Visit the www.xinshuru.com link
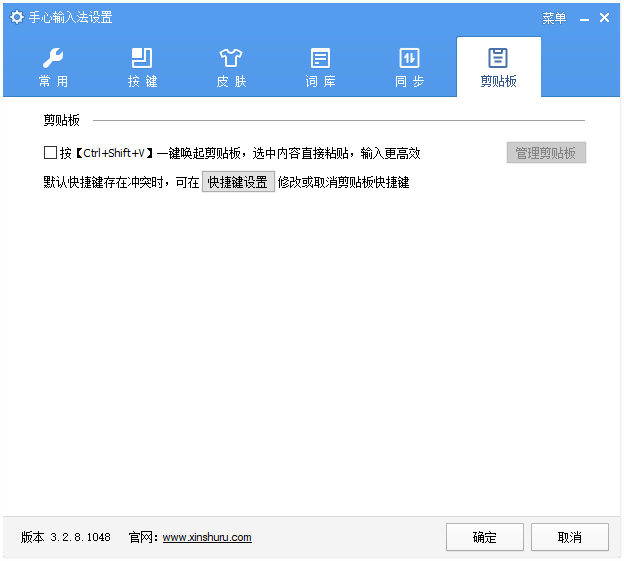 point(207,538)
